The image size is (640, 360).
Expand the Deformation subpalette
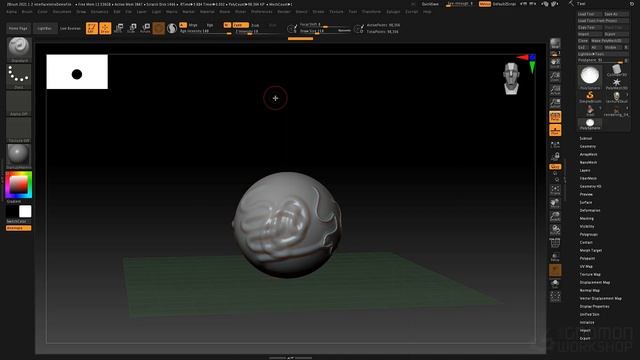tap(590, 210)
